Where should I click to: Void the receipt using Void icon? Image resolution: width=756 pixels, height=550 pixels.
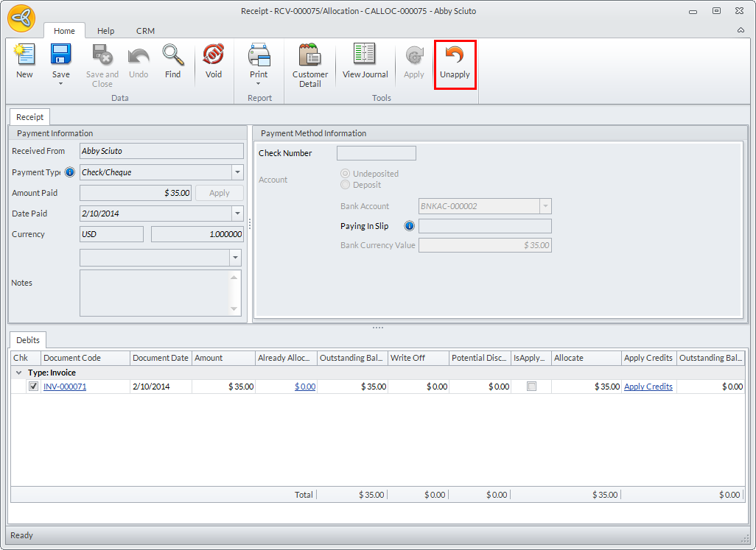(213, 56)
